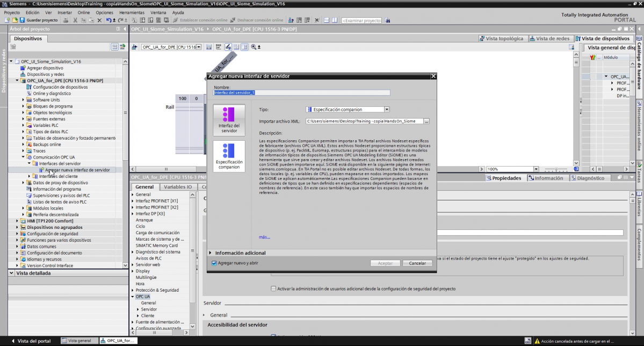Click the split editor horizontally icon

pyautogui.click(x=327, y=20)
